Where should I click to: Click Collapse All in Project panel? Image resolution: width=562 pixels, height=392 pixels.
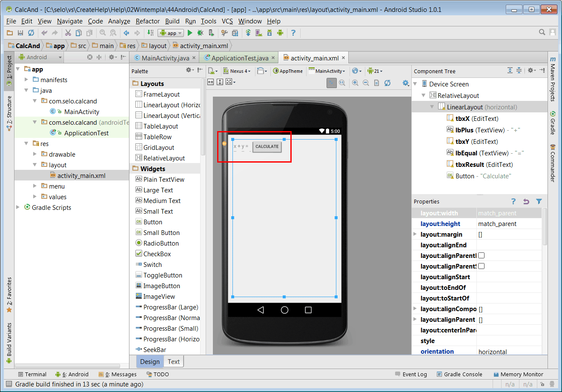coord(99,57)
